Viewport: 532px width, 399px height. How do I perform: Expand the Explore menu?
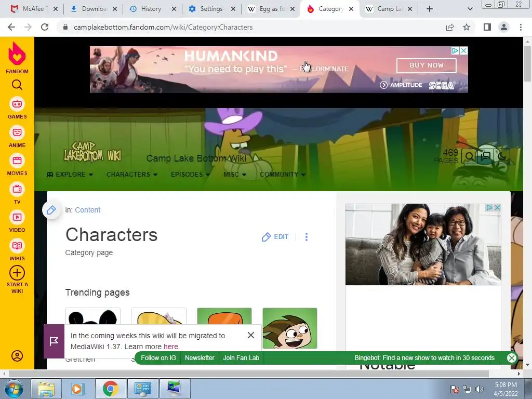pyautogui.click(x=70, y=175)
